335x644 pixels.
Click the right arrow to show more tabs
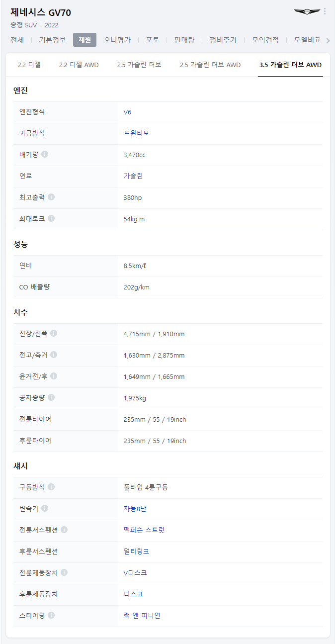pos(328,40)
